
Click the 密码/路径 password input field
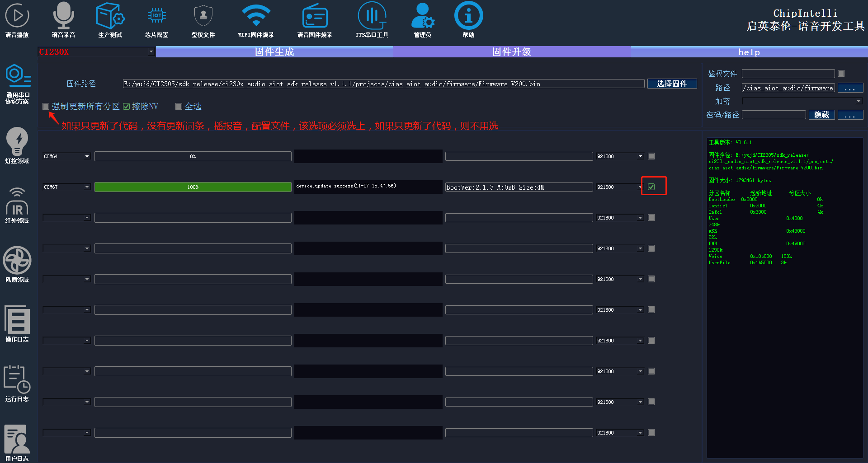coord(774,115)
